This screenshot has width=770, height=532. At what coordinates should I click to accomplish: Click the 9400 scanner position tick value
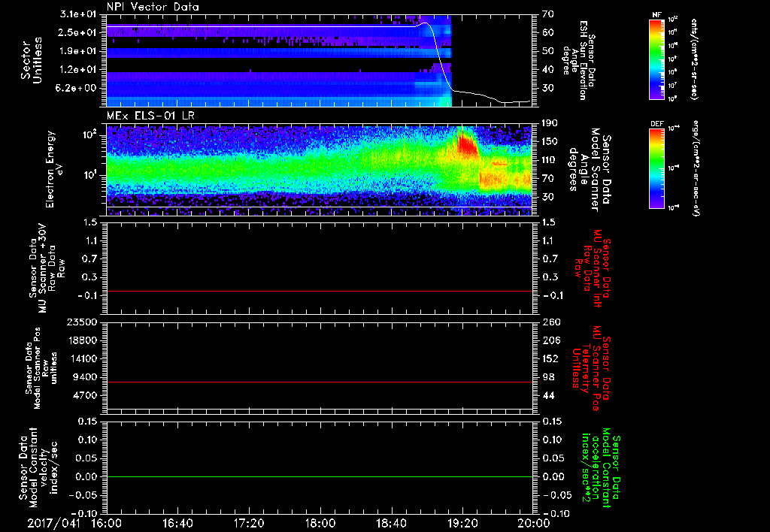click(85, 377)
